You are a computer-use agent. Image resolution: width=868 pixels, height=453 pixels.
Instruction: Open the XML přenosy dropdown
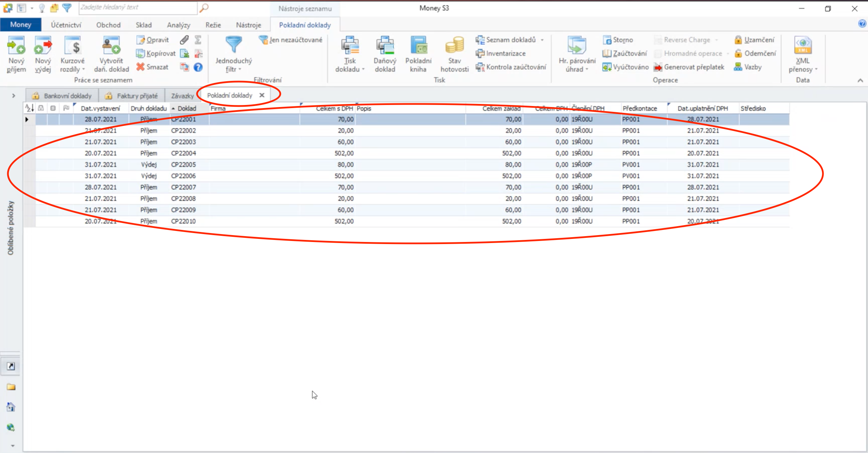pos(803,54)
